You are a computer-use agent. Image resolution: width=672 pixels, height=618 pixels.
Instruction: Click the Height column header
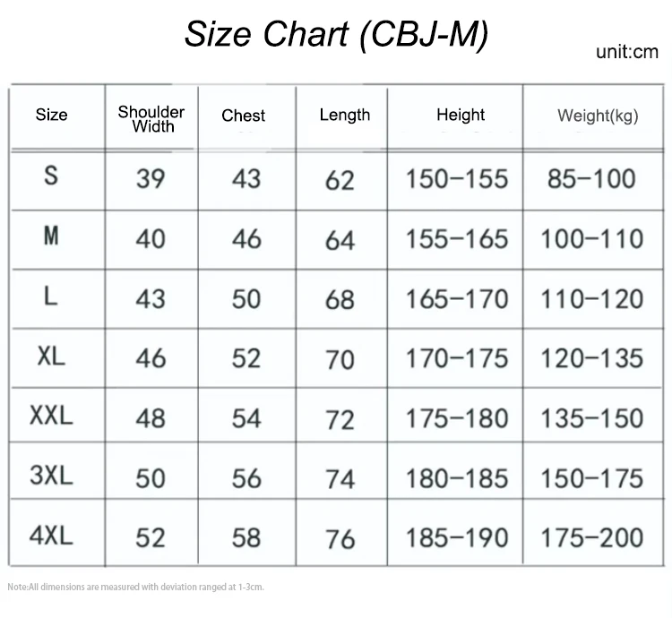(x=461, y=115)
